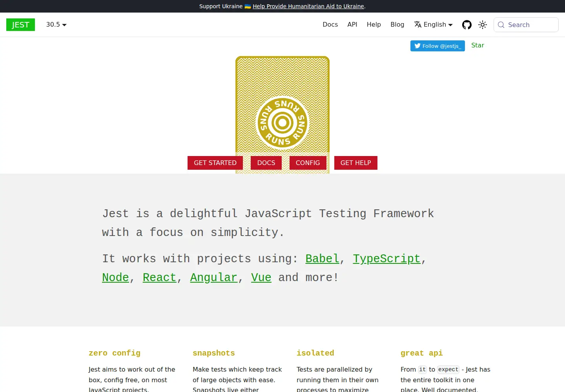Click the translate icon beside English
The height and width of the screenshot is (392, 565).
click(x=418, y=24)
